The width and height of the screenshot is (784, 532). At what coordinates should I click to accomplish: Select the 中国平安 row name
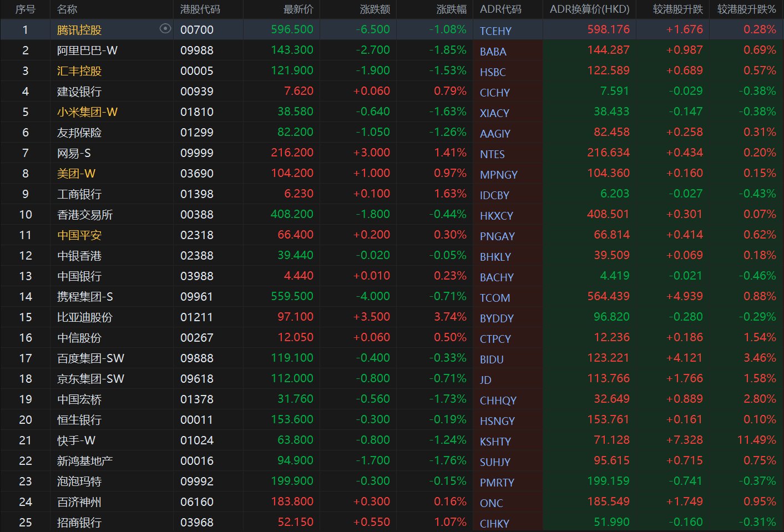[x=79, y=235]
